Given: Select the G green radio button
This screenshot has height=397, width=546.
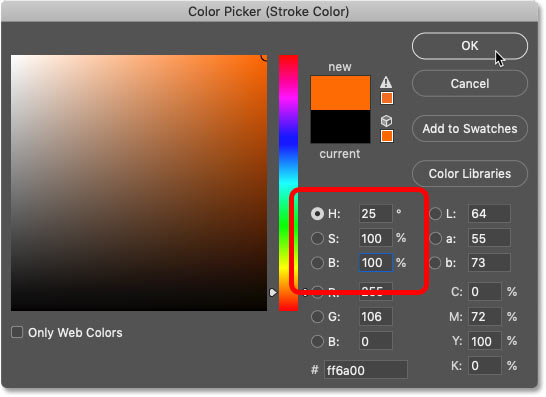Looking at the screenshot, I should point(317,317).
